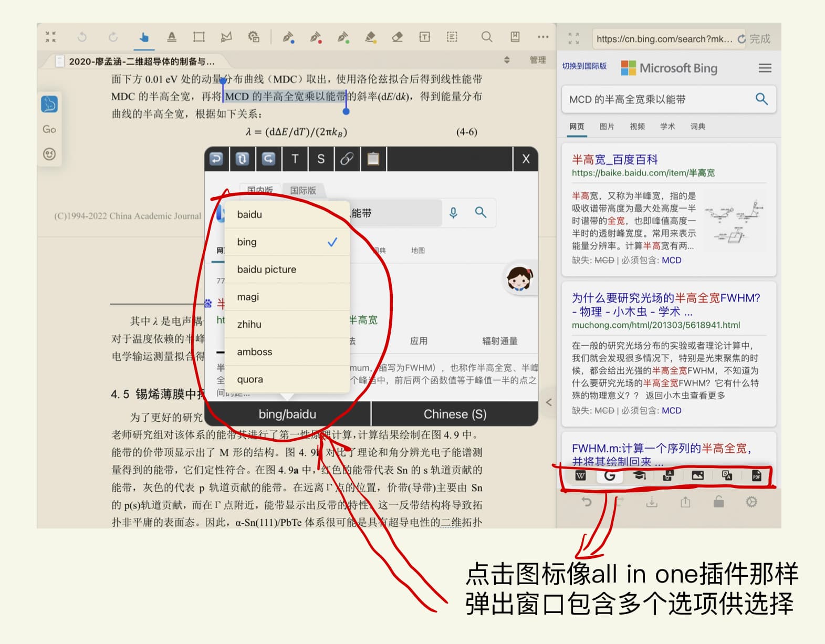
Task: Switch to the 图片 tab in Bing
Action: 607,127
